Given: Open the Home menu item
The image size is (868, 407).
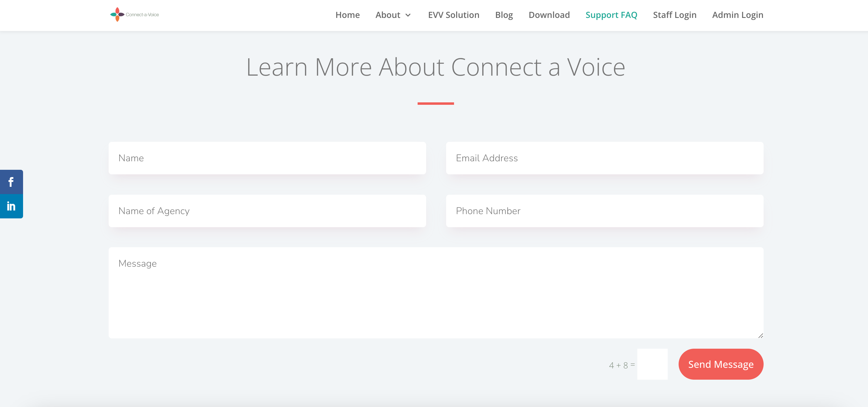Looking at the screenshot, I should (348, 15).
